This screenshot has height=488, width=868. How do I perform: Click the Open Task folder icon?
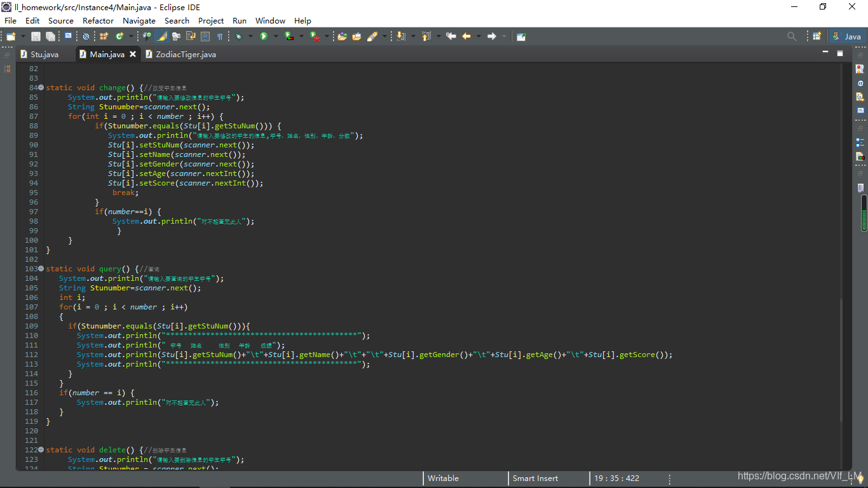tap(356, 36)
